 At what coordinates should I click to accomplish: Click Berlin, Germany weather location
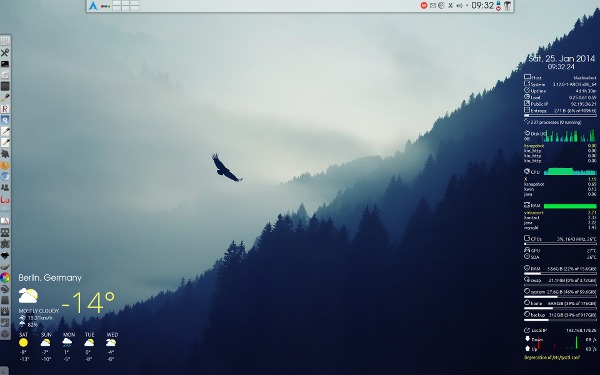click(50, 278)
